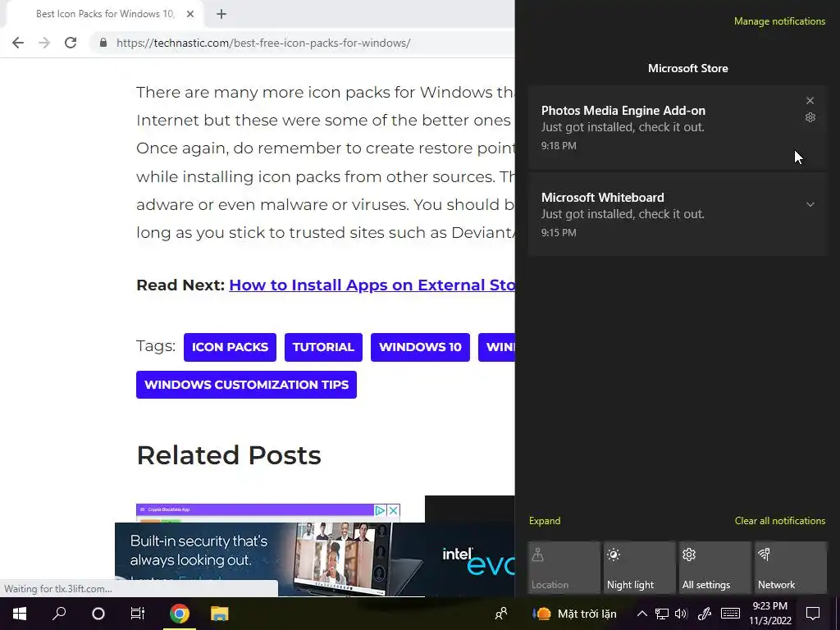This screenshot has width=840, height=630.
Task: Click the forward navigation arrow
Action: (x=44, y=43)
